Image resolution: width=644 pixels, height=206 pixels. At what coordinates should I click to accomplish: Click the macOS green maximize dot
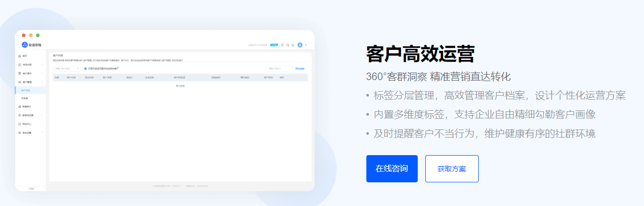38,35
